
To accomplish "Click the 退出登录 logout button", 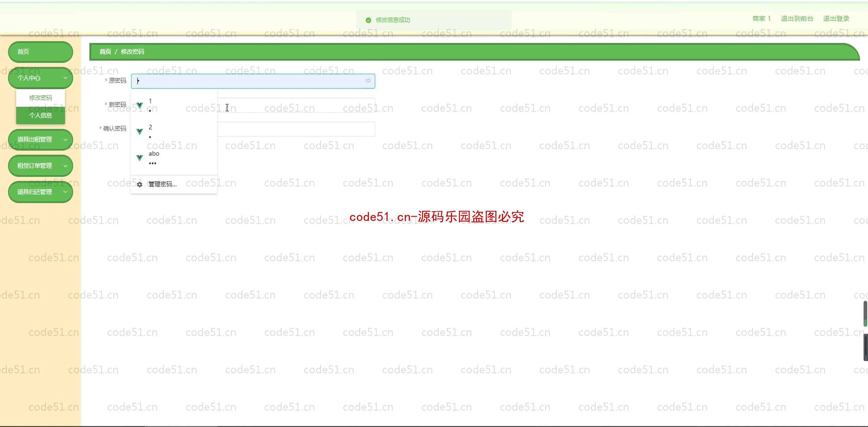I will click(x=837, y=18).
